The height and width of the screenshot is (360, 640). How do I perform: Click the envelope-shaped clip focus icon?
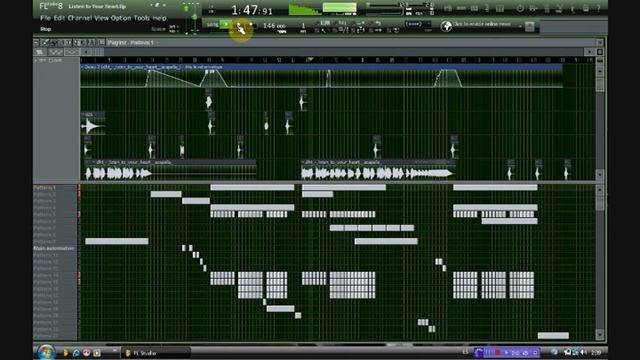pos(71,52)
